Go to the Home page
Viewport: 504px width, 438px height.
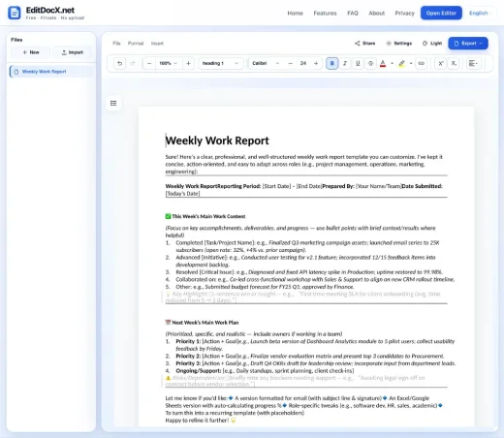click(296, 13)
